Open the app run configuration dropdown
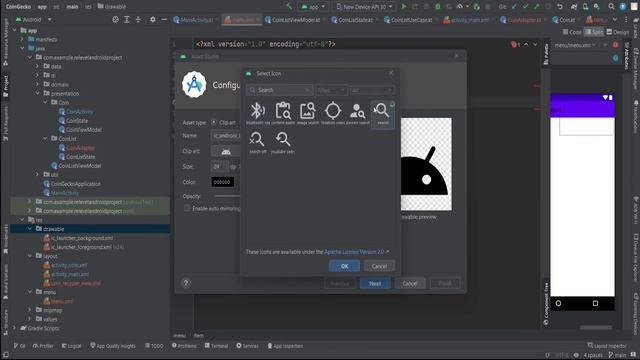This screenshot has width=640, height=360. [313, 7]
